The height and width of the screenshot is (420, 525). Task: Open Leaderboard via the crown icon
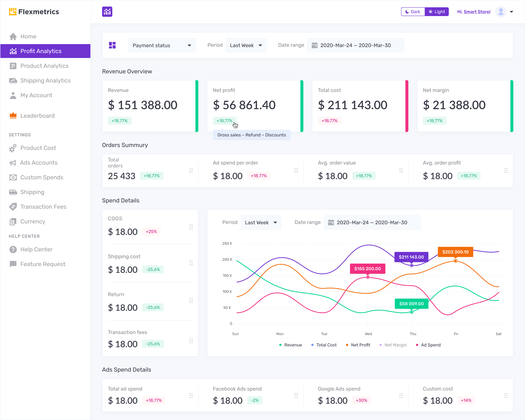pos(13,115)
